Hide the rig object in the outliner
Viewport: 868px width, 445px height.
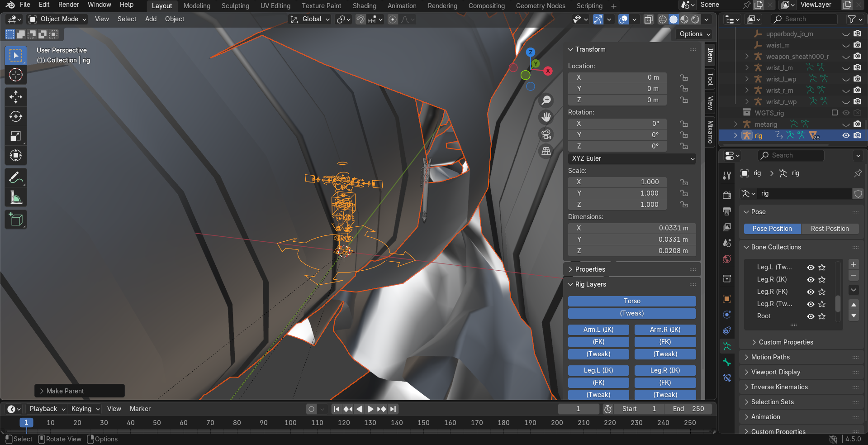click(845, 136)
